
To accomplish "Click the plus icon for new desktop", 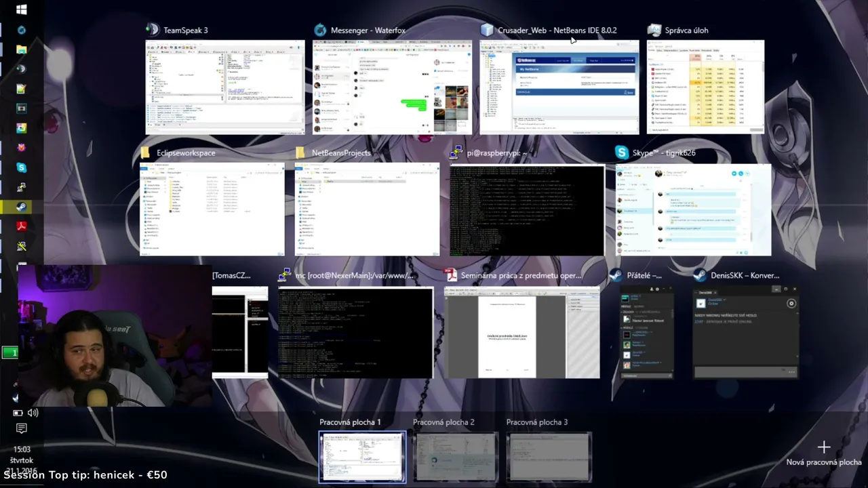I will (824, 447).
